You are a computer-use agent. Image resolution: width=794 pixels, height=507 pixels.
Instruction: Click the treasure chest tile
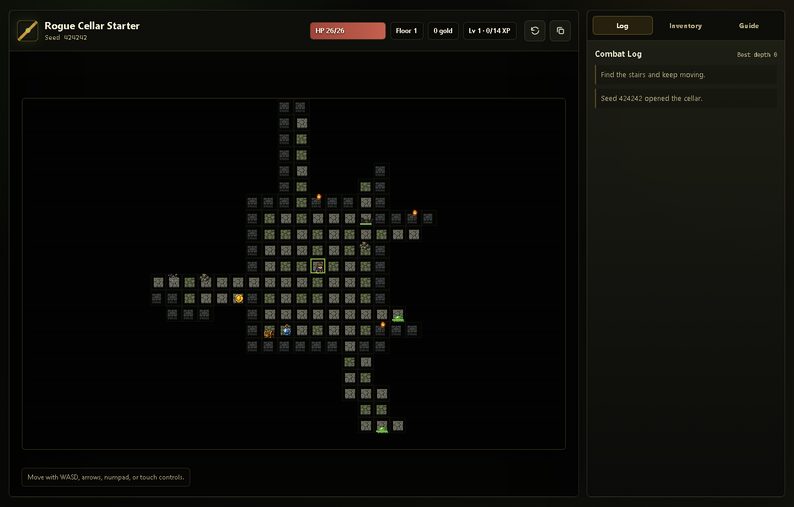[x=269, y=332]
